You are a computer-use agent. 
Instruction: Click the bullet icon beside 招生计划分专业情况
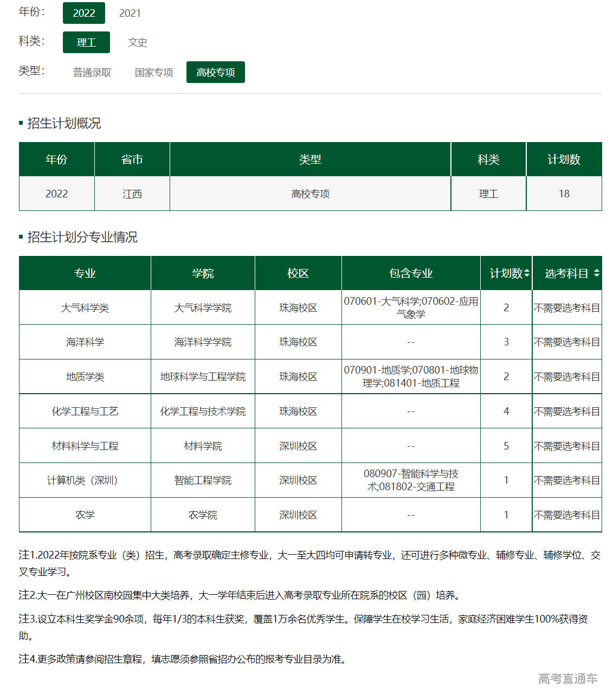[20, 237]
